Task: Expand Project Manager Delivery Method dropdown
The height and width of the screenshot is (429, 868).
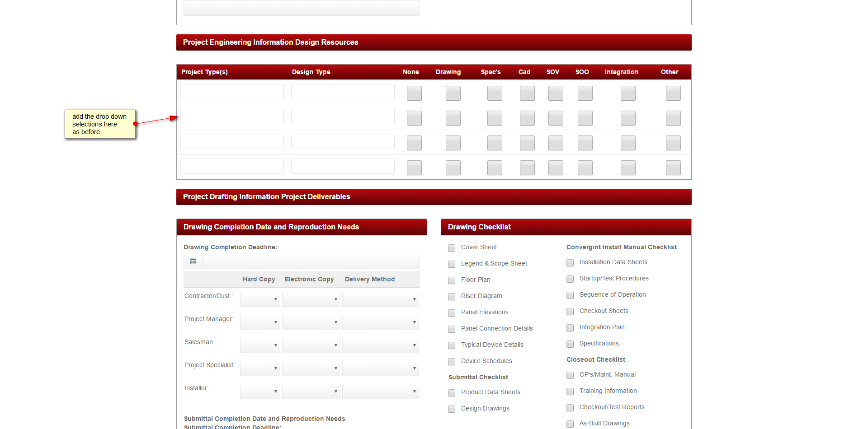Action: pyautogui.click(x=381, y=322)
